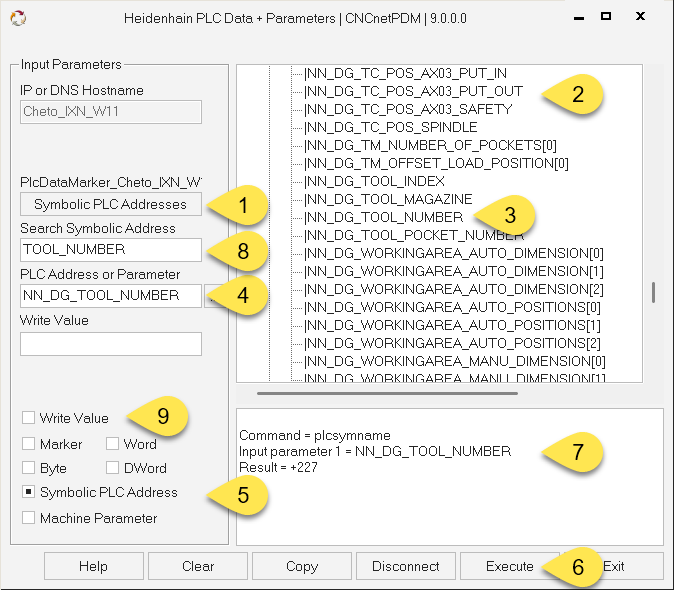Click the tree view horizontal scrollbar

pyautogui.click(x=387, y=393)
